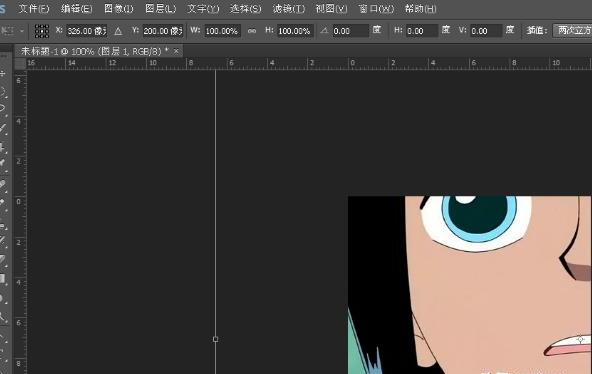Click the blue eye on the canvas image

pos(479,218)
